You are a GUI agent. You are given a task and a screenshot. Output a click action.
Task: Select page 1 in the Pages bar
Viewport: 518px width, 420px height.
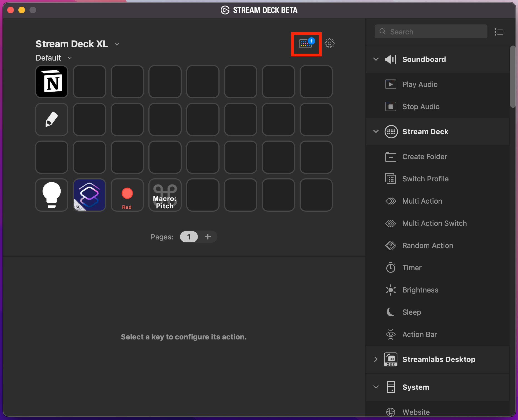pyautogui.click(x=189, y=237)
